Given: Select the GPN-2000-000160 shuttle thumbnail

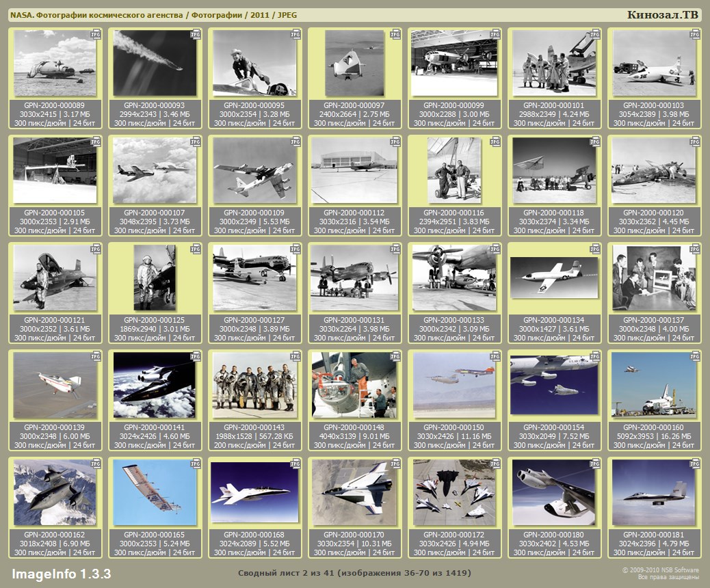Looking at the screenshot, I should pyautogui.click(x=652, y=384).
